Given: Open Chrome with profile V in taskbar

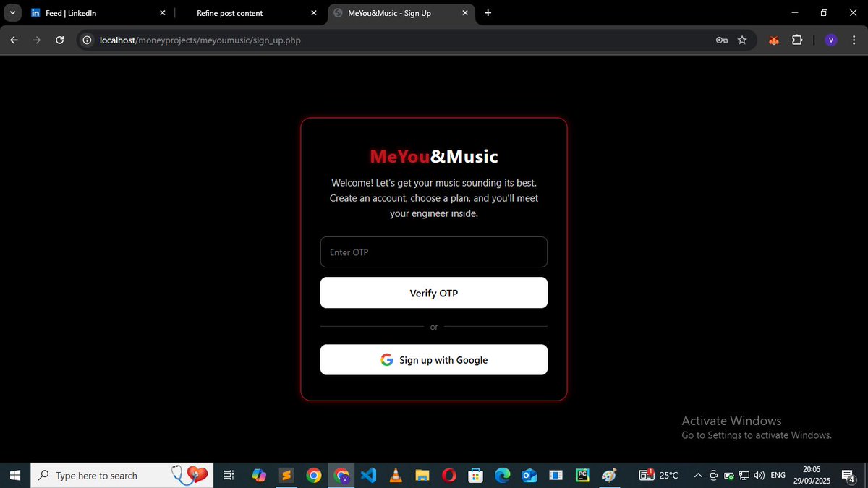Looking at the screenshot, I should (341, 475).
